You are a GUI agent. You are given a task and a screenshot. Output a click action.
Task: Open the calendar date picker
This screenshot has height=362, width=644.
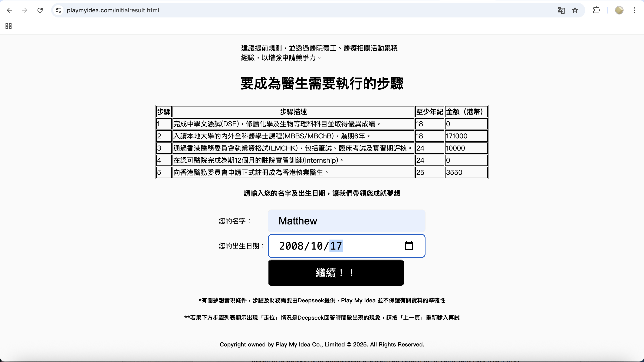point(409,246)
